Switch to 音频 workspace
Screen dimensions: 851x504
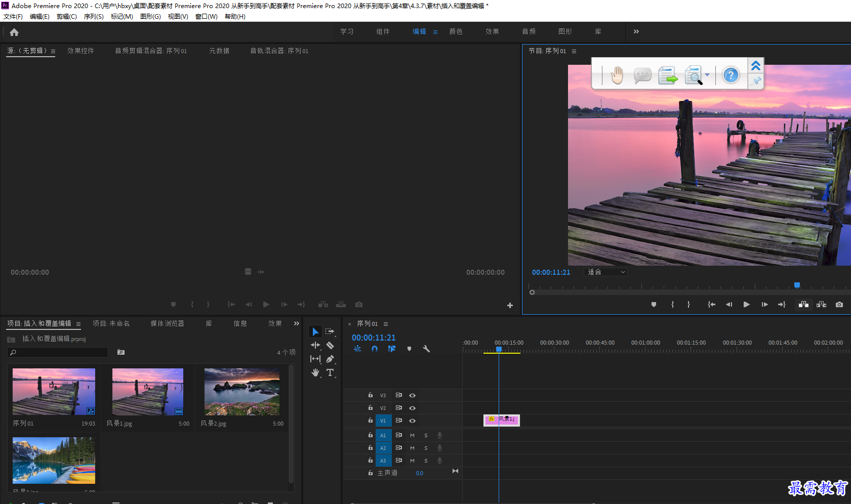pyautogui.click(x=529, y=31)
